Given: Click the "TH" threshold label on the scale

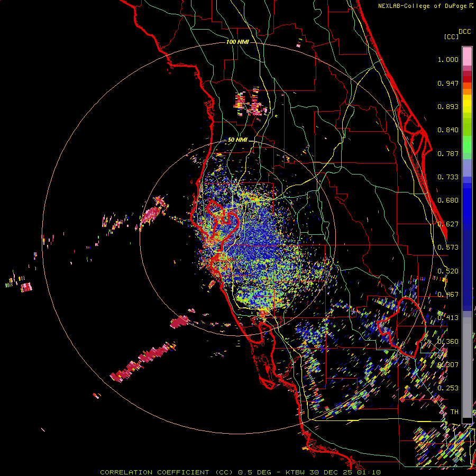Looking at the screenshot, I should 454,412.
